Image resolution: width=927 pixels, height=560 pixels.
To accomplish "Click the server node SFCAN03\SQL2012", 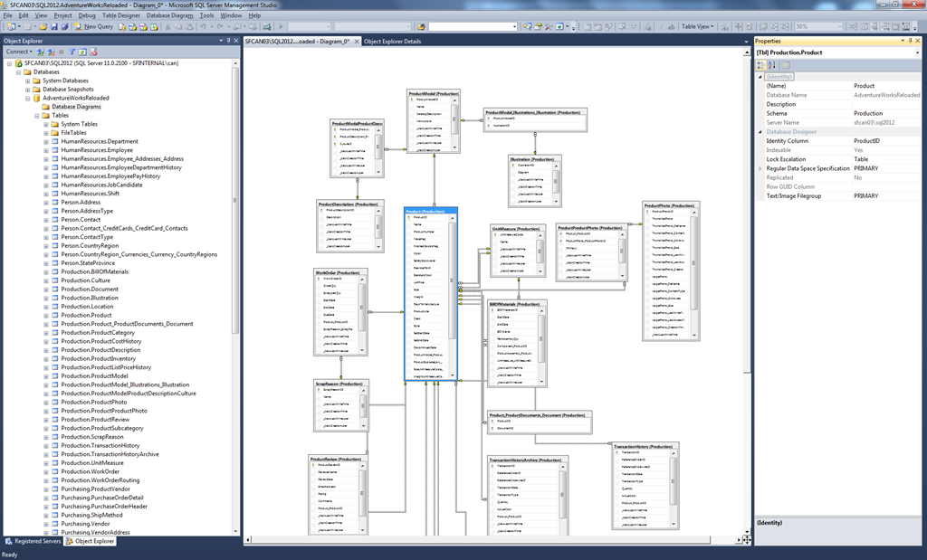I will (x=101, y=63).
